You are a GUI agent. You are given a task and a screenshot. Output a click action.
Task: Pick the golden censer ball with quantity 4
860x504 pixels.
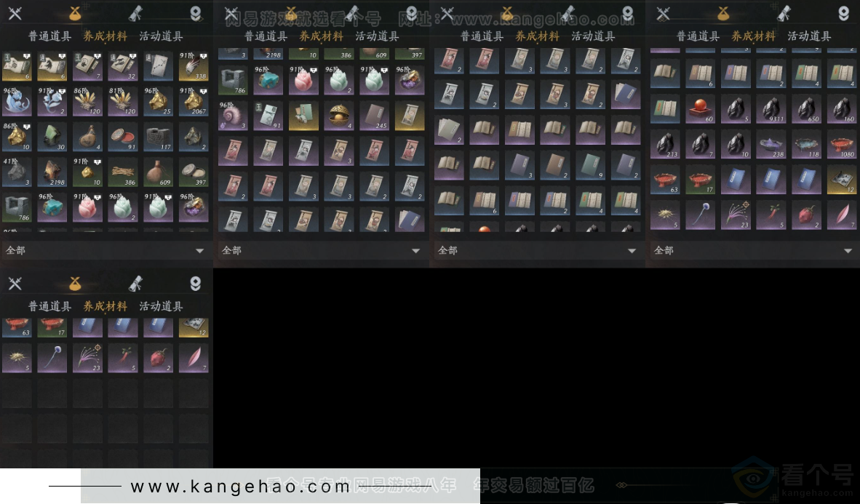[338, 116]
